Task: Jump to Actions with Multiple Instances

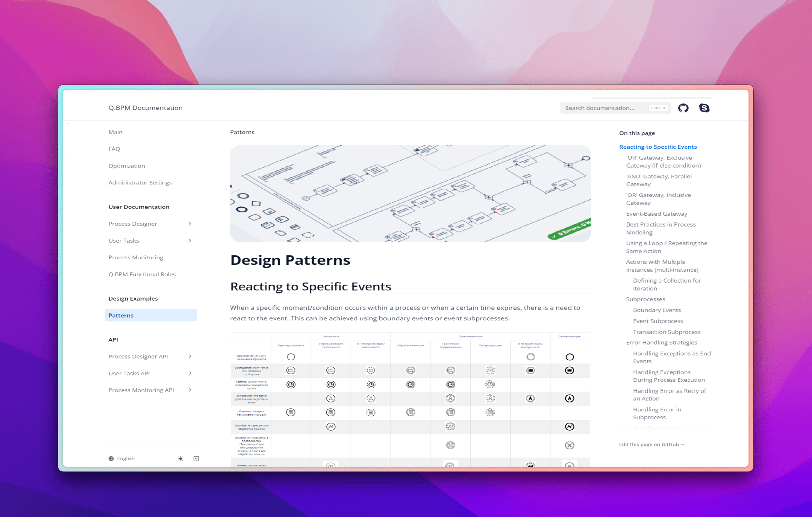Action: pyautogui.click(x=662, y=266)
